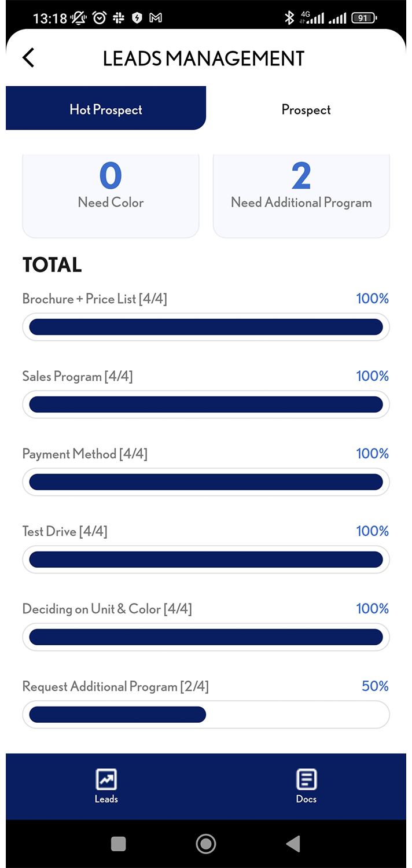
Task: Open the Leads chart icon
Action: 106,779
